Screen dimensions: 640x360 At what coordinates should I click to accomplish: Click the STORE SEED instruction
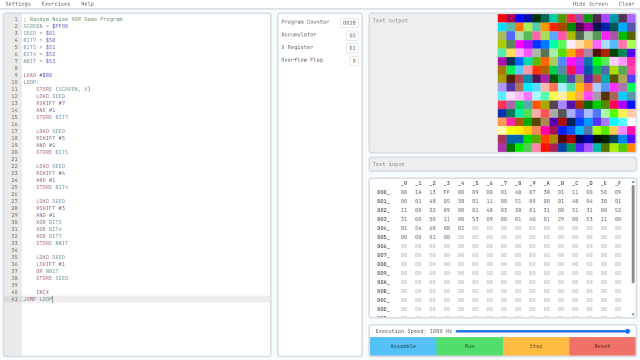tap(52, 278)
